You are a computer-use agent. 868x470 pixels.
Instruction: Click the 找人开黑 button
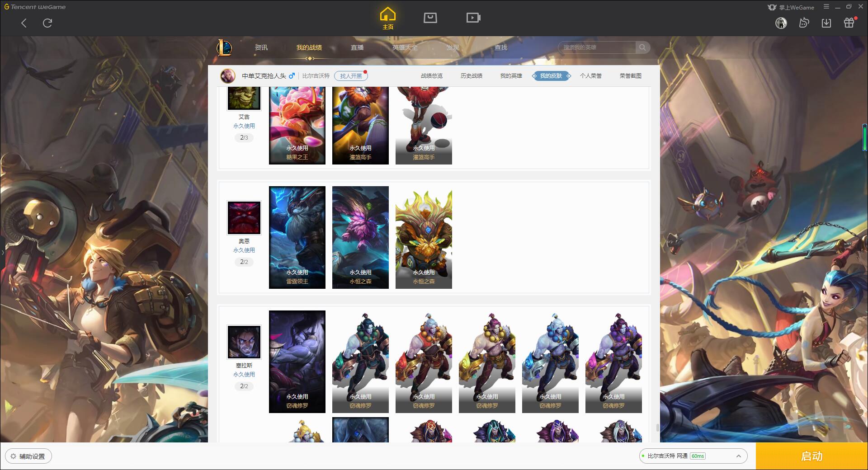351,76
